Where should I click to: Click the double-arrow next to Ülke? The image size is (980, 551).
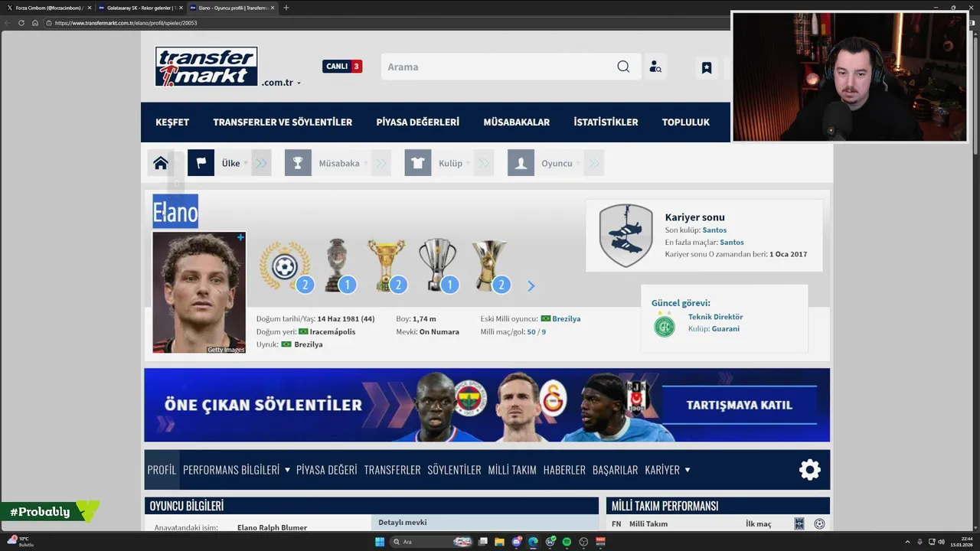tap(261, 163)
